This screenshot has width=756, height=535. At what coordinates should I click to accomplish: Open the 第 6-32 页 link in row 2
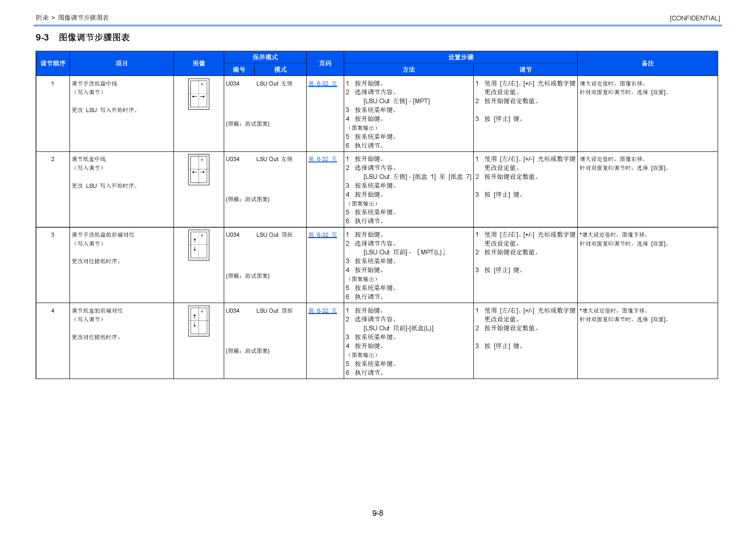[x=322, y=159]
